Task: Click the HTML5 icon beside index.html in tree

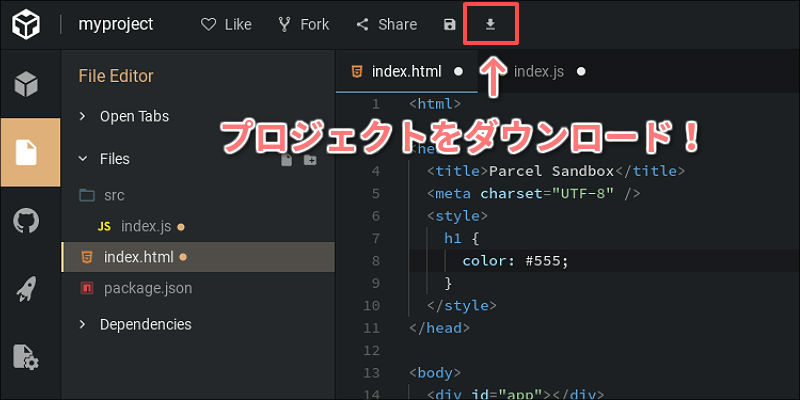Action: tap(87, 257)
